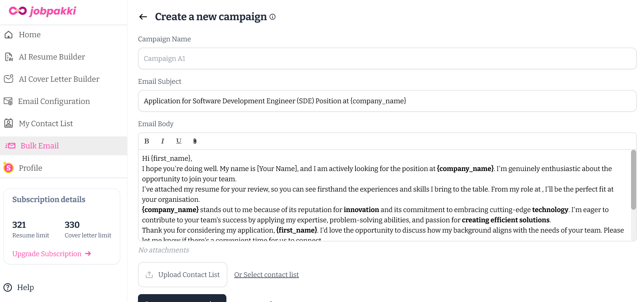
Task: Toggle underline formatting in email body
Action: point(179,141)
